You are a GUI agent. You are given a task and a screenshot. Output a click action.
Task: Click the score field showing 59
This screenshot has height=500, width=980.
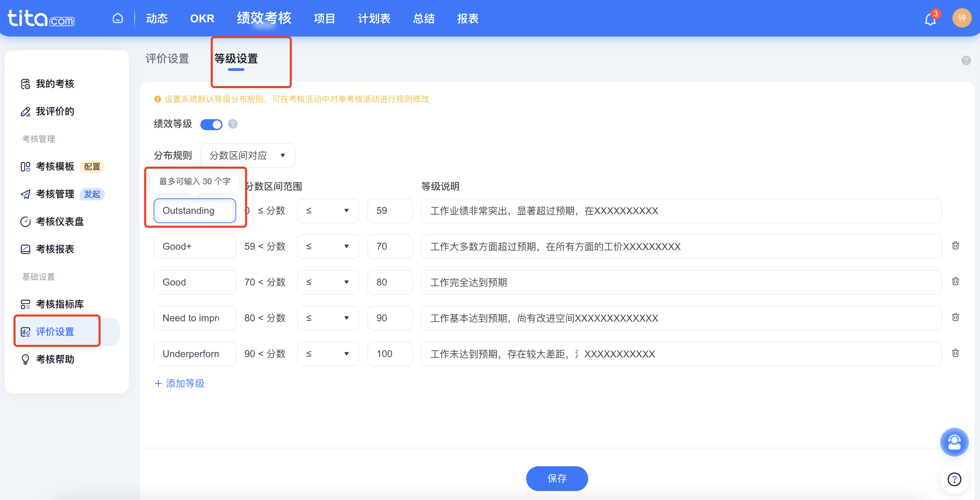(390, 210)
